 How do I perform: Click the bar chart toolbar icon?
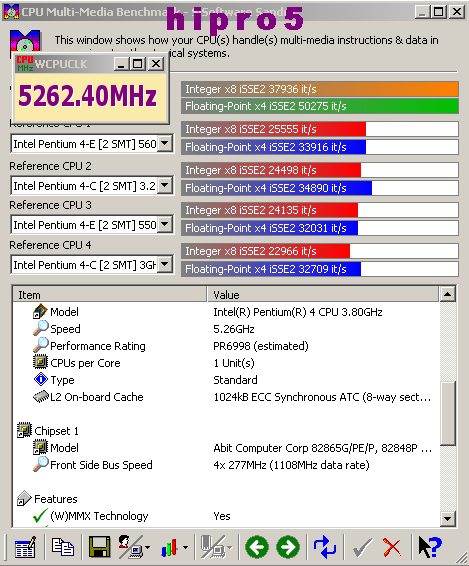tap(170, 548)
